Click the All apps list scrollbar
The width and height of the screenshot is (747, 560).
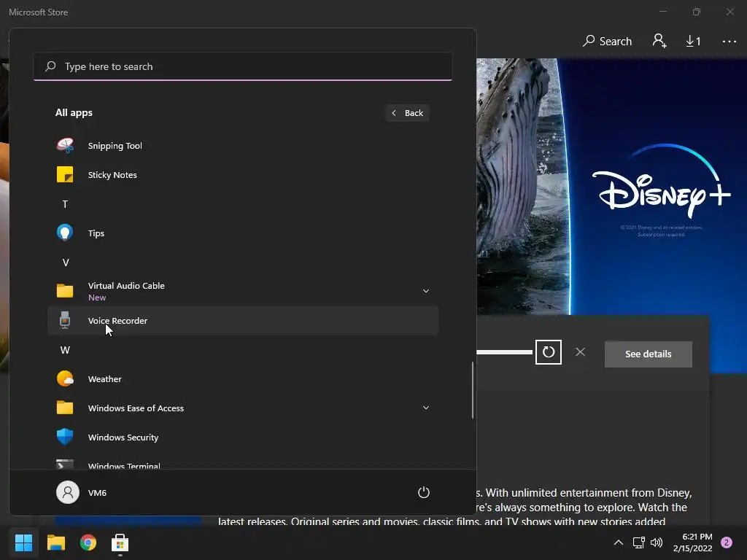pos(472,389)
